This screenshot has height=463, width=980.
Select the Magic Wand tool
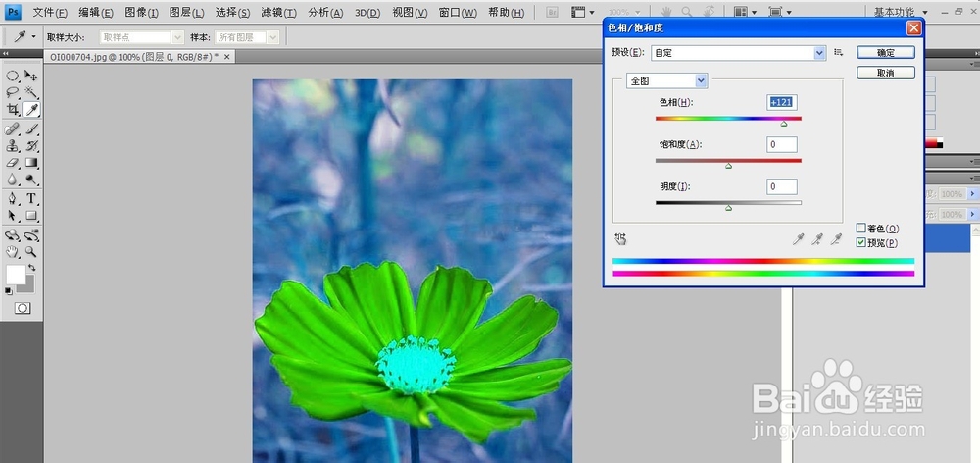pyautogui.click(x=30, y=92)
